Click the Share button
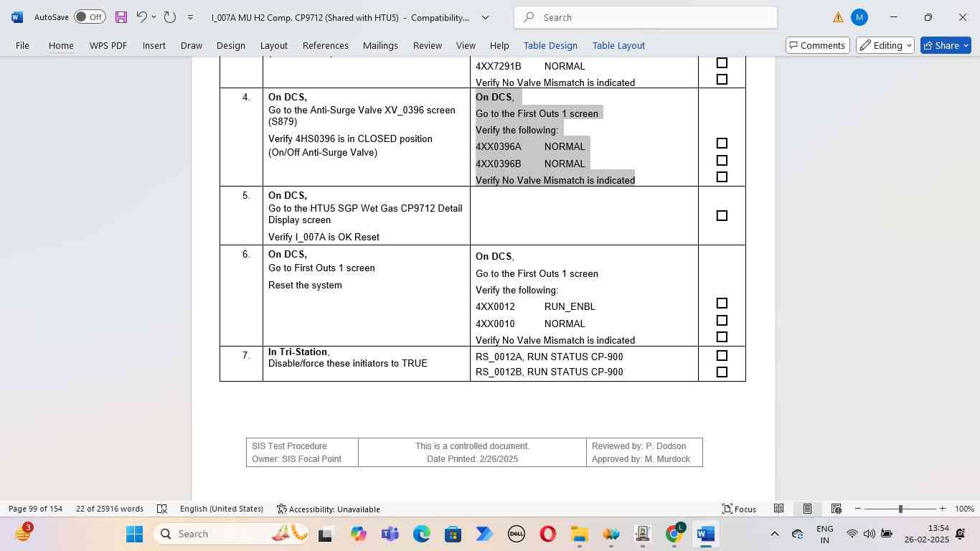The image size is (980, 551). pyautogui.click(x=946, y=45)
